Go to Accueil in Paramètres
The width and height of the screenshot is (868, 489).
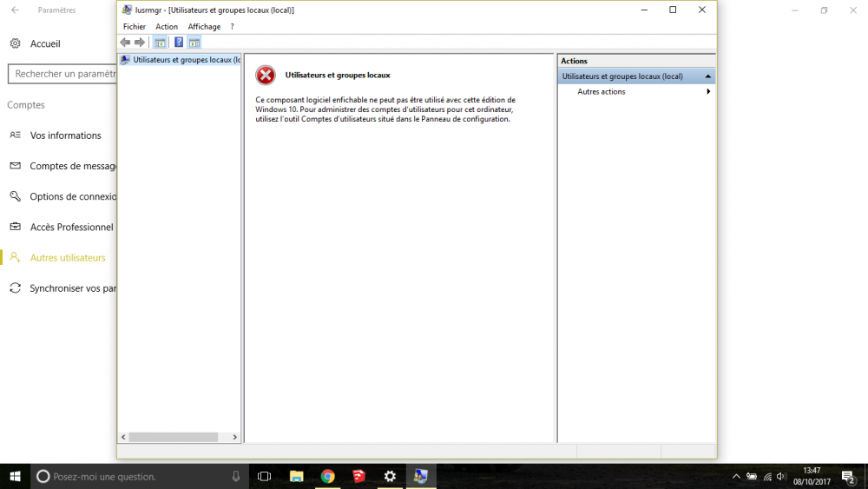pyautogui.click(x=45, y=43)
